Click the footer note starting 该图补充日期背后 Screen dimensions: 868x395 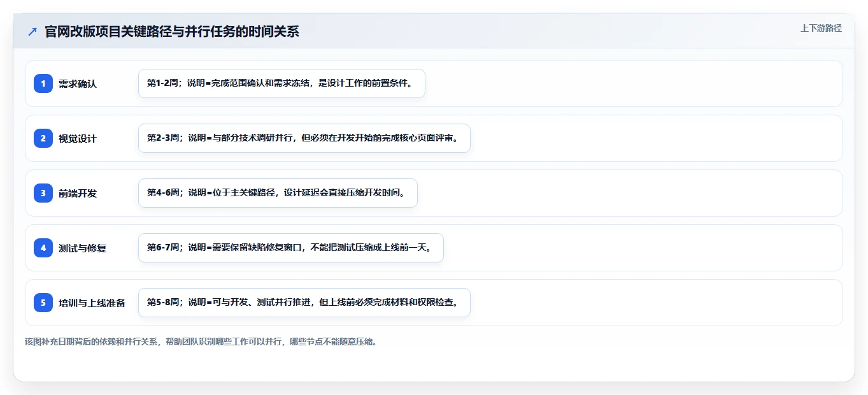pos(201,341)
